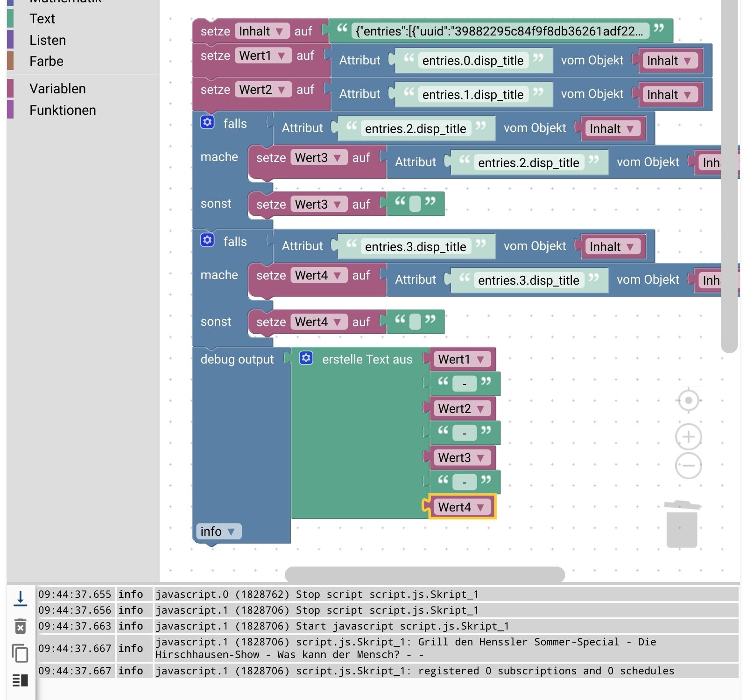Screen dimensions: 747x700
Task: Edit the entries.1.disp_title text field
Action: [473, 95]
